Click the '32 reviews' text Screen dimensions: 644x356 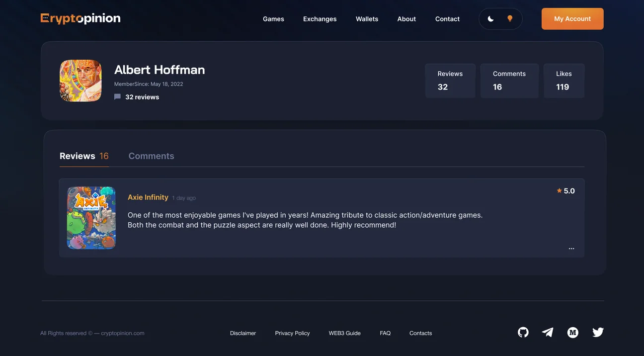(x=142, y=97)
